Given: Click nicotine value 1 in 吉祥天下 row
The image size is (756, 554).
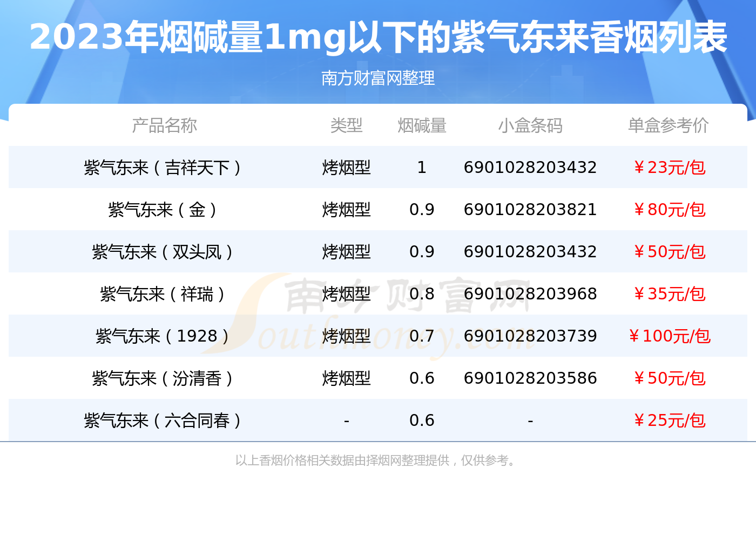Looking at the screenshot, I should pyautogui.click(x=422, y=168).
